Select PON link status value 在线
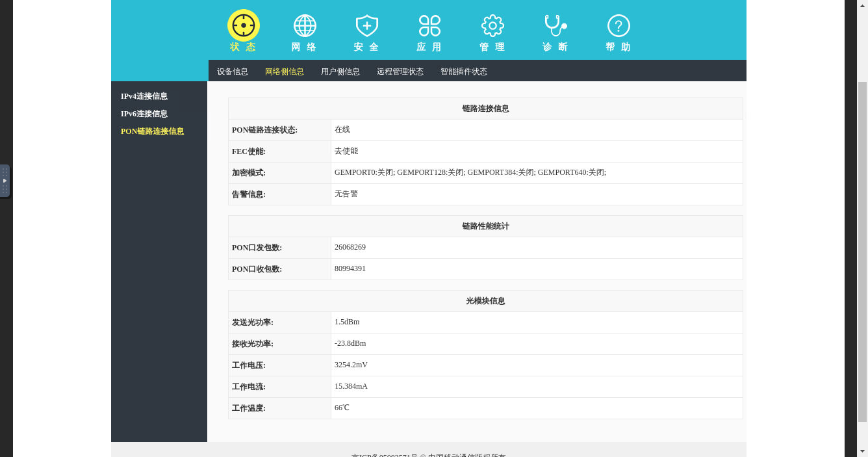The width and height of the screenshot is (868, 457). 342,130
